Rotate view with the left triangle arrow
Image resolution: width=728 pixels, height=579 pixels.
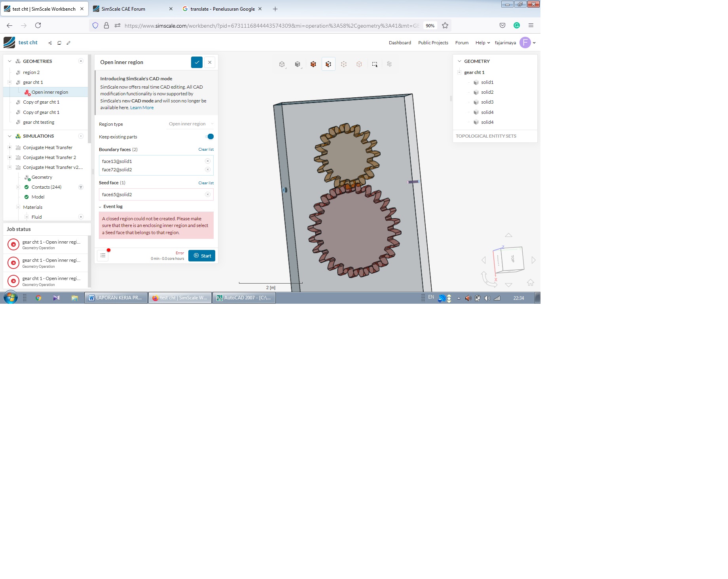[x=483, y=260]
